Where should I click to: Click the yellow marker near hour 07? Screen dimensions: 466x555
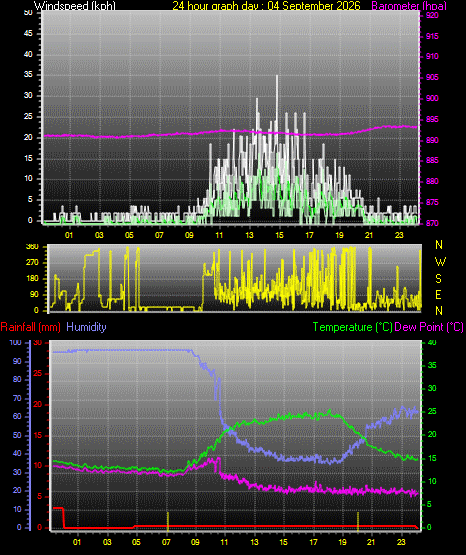168,521
